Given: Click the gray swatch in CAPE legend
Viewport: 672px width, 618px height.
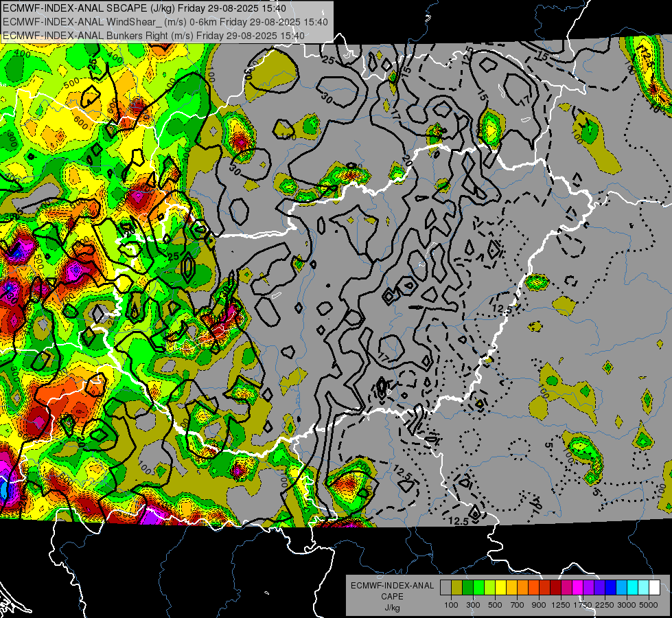Looking at the screenshot, I should click(445, 588).
